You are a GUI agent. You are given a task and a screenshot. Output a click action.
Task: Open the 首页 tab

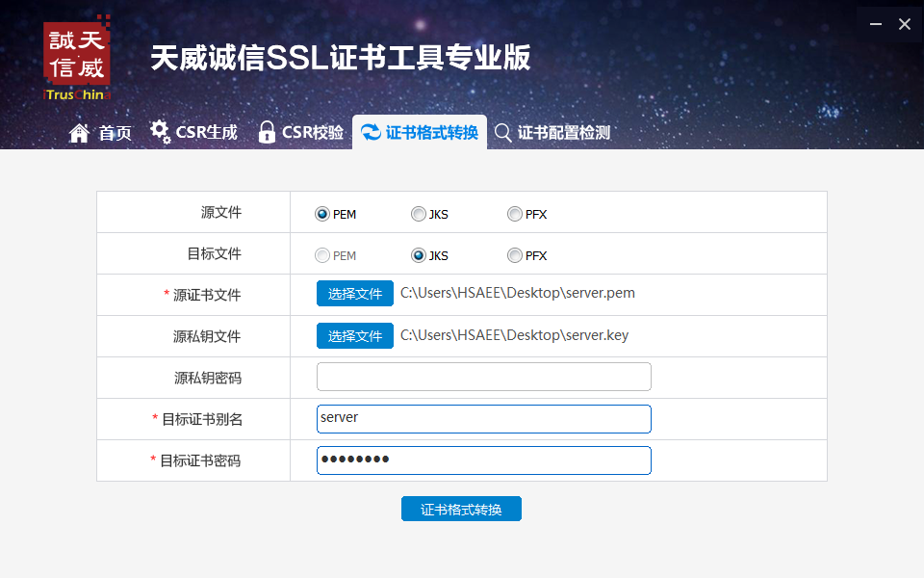click(x=101, y=133)
